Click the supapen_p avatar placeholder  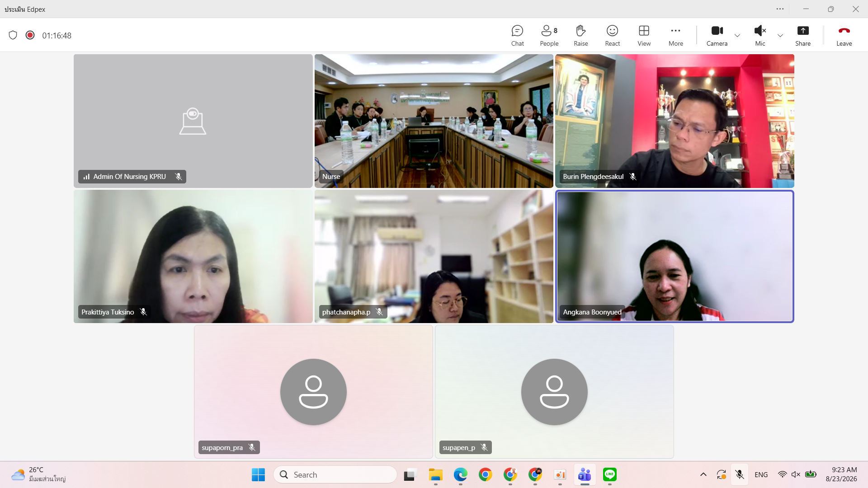554,392
